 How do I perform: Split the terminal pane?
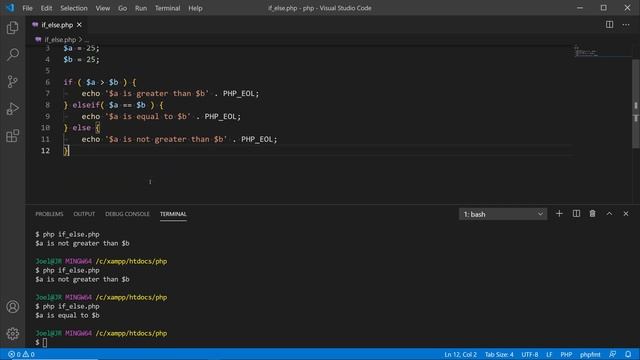point(576,213)
